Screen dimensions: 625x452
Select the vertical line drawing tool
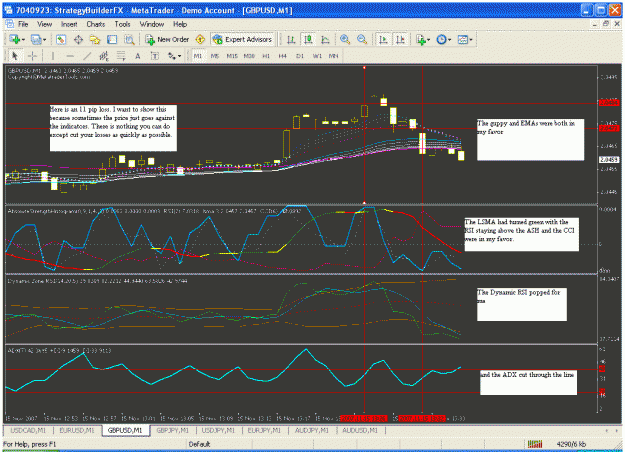tap(53, 56)
